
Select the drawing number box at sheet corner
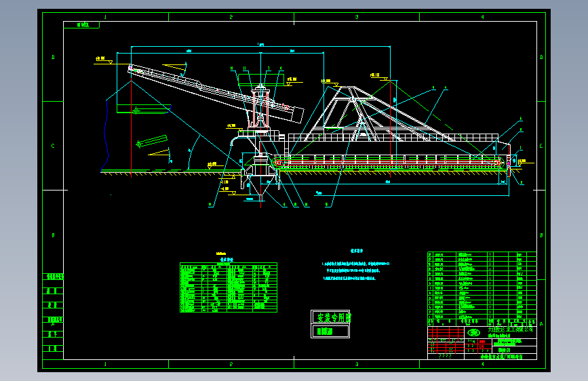(81, 25)
